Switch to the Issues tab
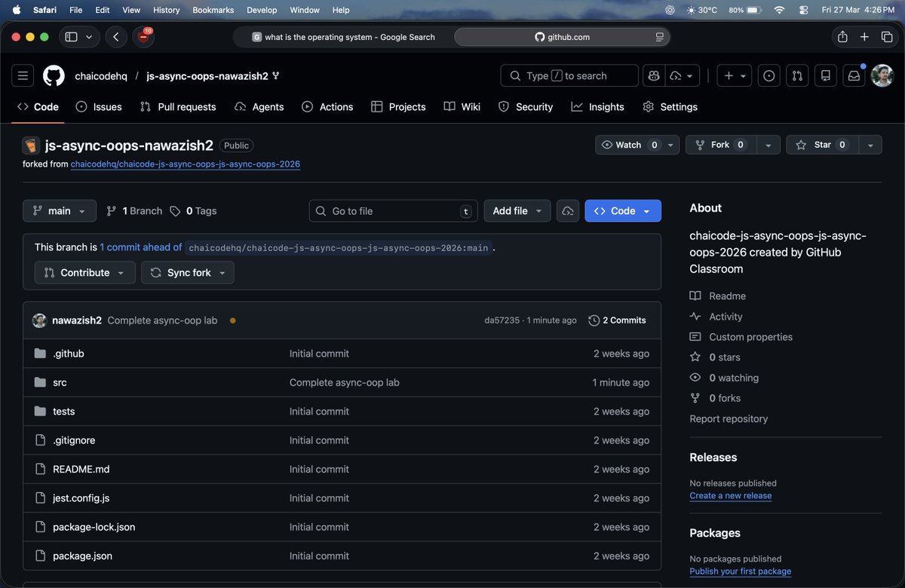This screenshot has height=588, width=905. pos(99,107)
